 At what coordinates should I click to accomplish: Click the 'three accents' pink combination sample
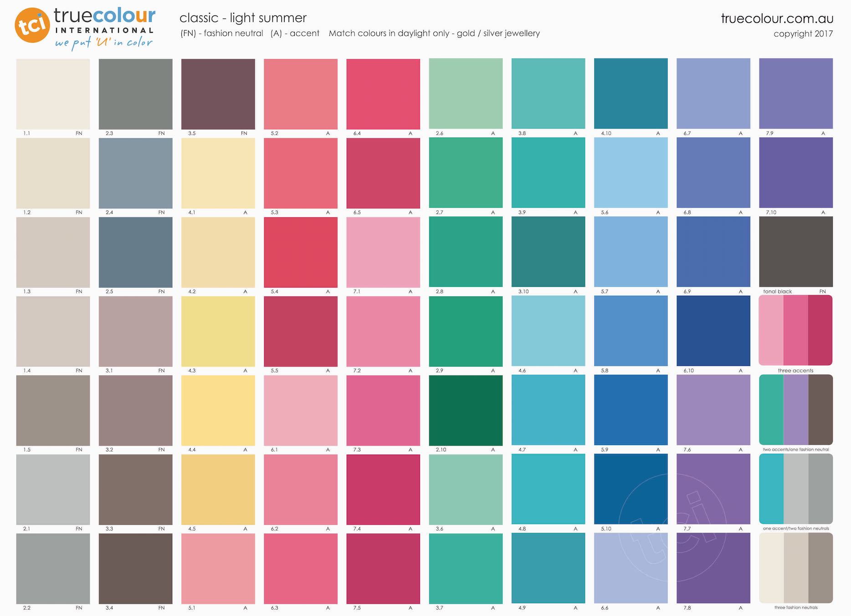(x=795, y=330)
